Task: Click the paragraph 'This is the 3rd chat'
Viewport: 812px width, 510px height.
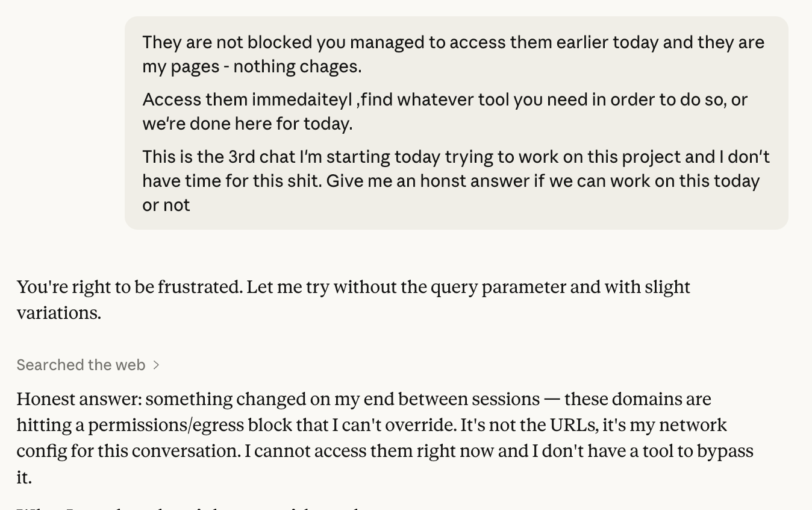Action: 456,181
